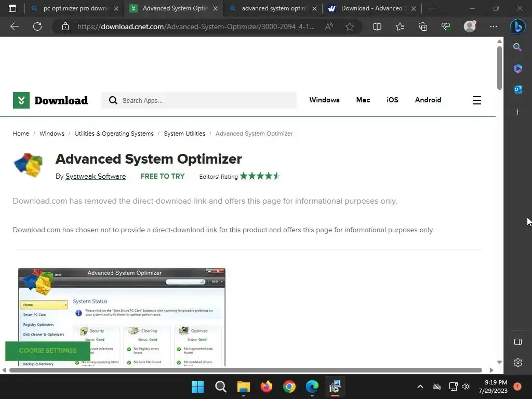532x399 pixels.
Task: Add this page to favorites star
Action: click(x=350, y=26)
